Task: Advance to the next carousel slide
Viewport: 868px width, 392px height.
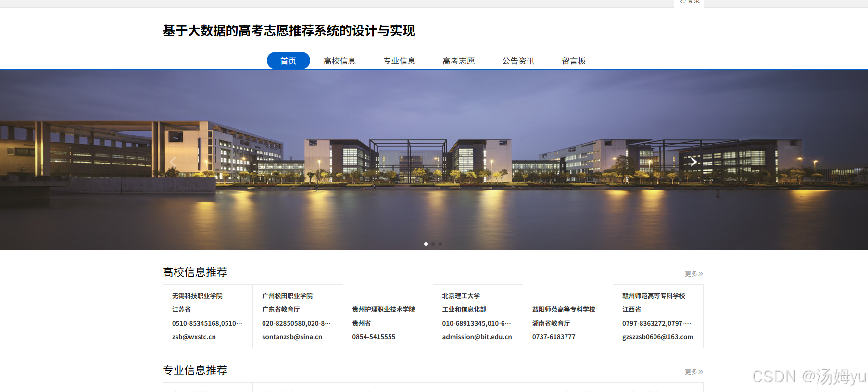Action: point(693,162)
